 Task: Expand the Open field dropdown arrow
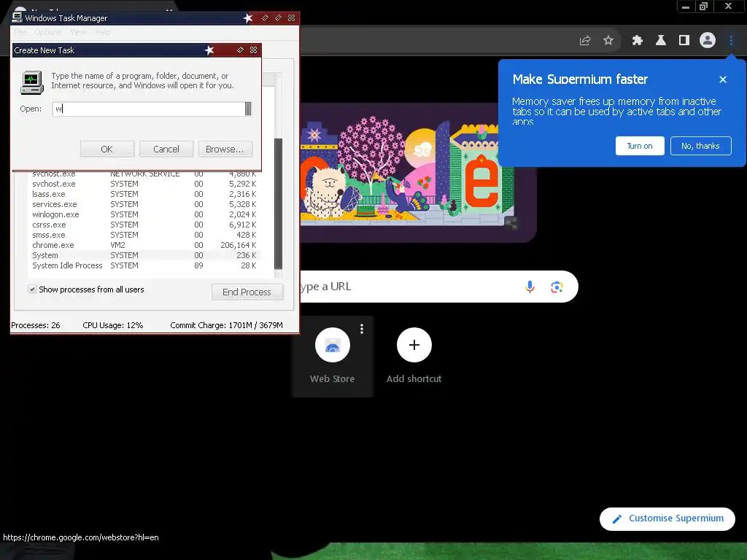(248, 109)
